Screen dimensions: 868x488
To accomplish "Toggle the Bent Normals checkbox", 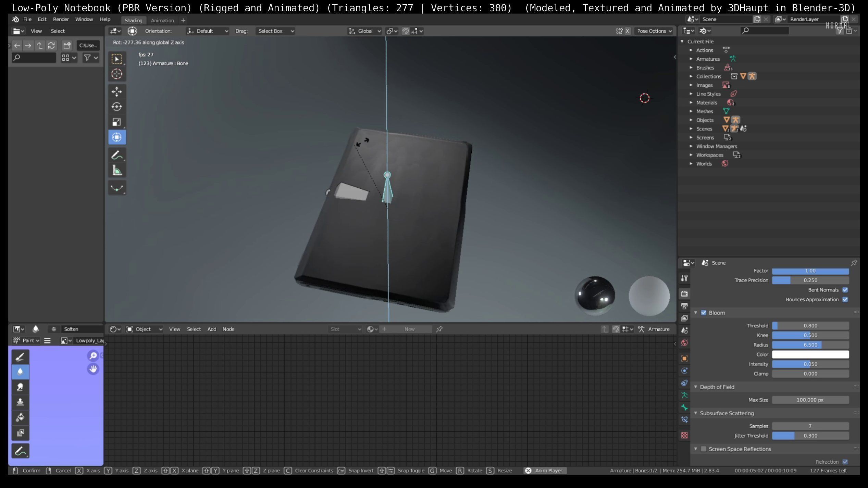I will click(845, 290).
